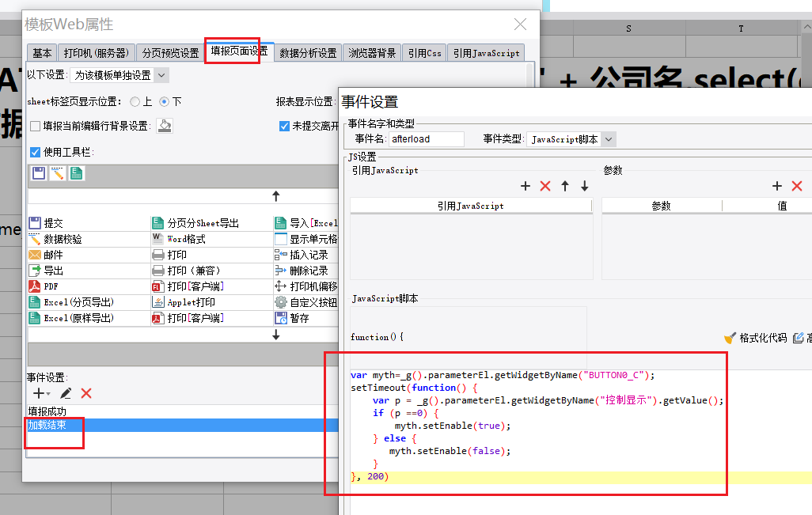The height and width of the screenshot is (515, 812).
Task: Remove referenced JavaScript with red X
Action: (x=545, y=186)
